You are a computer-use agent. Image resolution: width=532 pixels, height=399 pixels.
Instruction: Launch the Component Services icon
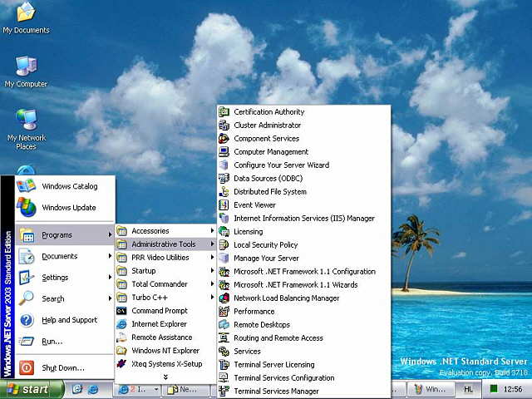pyautogui.click(x=224, y=139)
